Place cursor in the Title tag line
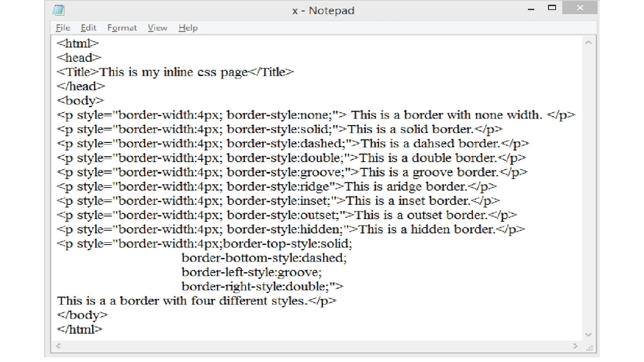Viewport: 644px width, 362px height. pyautogui.click(x=175, y=72)
